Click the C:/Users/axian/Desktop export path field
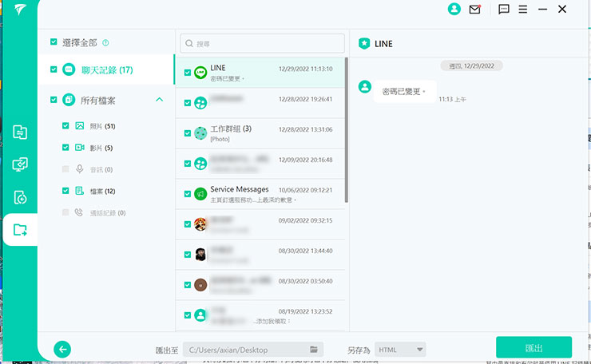 click(253, 350)
